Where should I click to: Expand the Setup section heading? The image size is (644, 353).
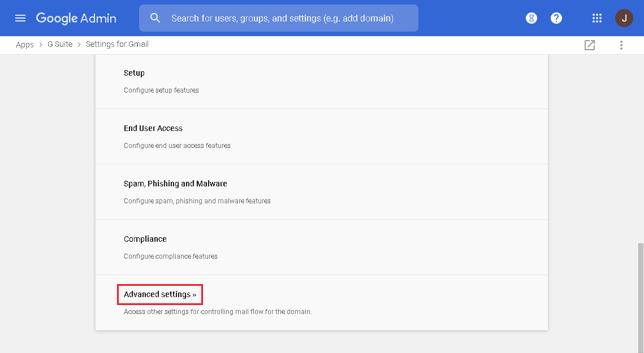(x=134, y=73)
